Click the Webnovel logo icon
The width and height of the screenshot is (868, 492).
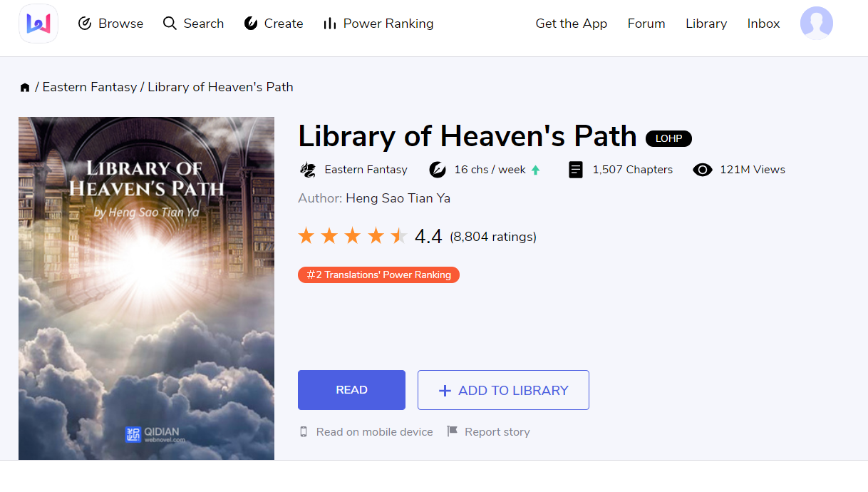click(38, 24)
